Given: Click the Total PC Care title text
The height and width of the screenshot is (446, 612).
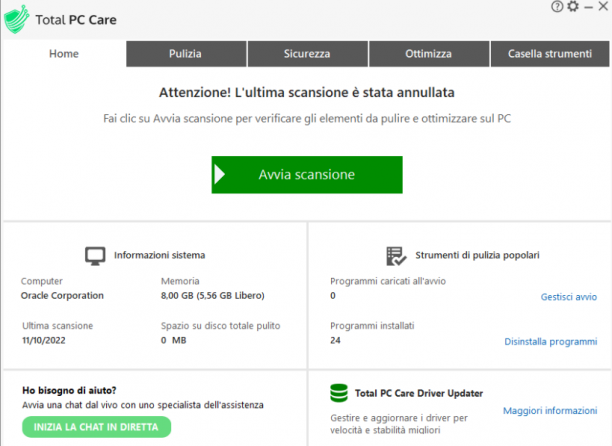Looking at the screenshot, I should [76, 20].
